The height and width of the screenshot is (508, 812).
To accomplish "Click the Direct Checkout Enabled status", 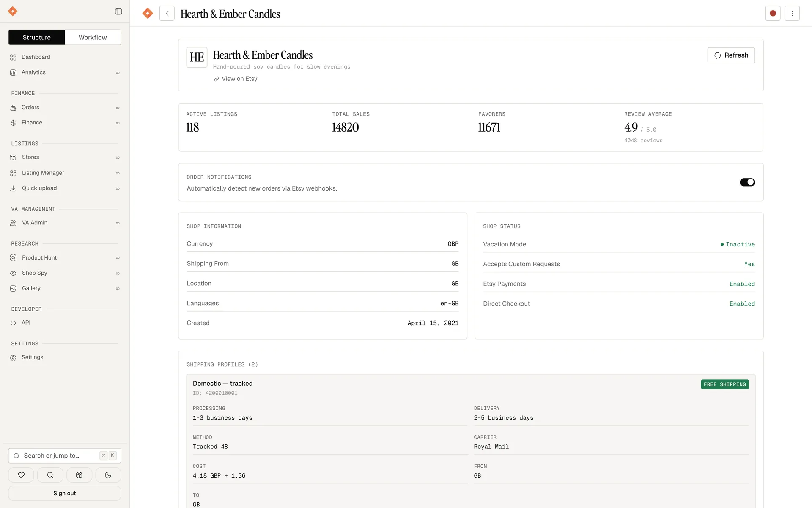I will tap(742, 304).
